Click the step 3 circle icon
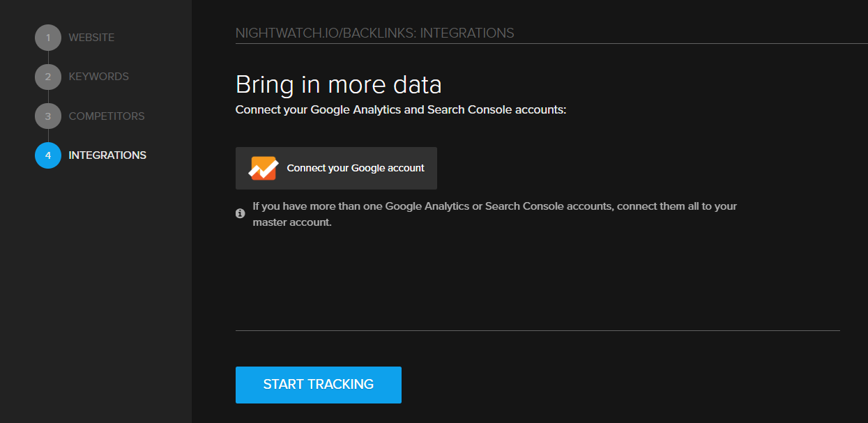Screen dimensions: 868x423 tap(48, 116)
